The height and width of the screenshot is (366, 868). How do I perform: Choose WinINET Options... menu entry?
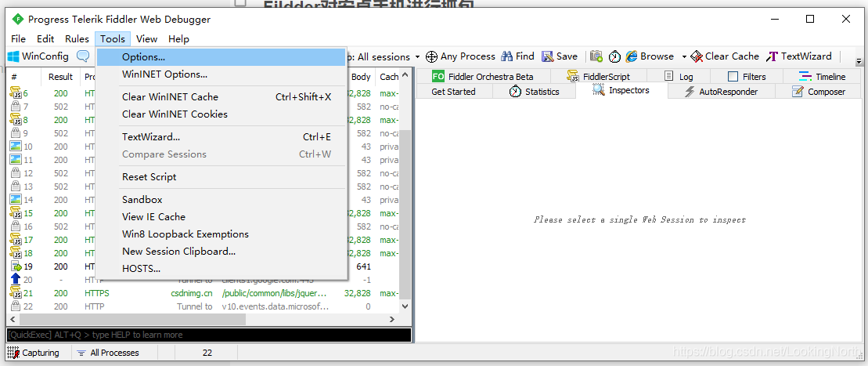pos(222,74)
